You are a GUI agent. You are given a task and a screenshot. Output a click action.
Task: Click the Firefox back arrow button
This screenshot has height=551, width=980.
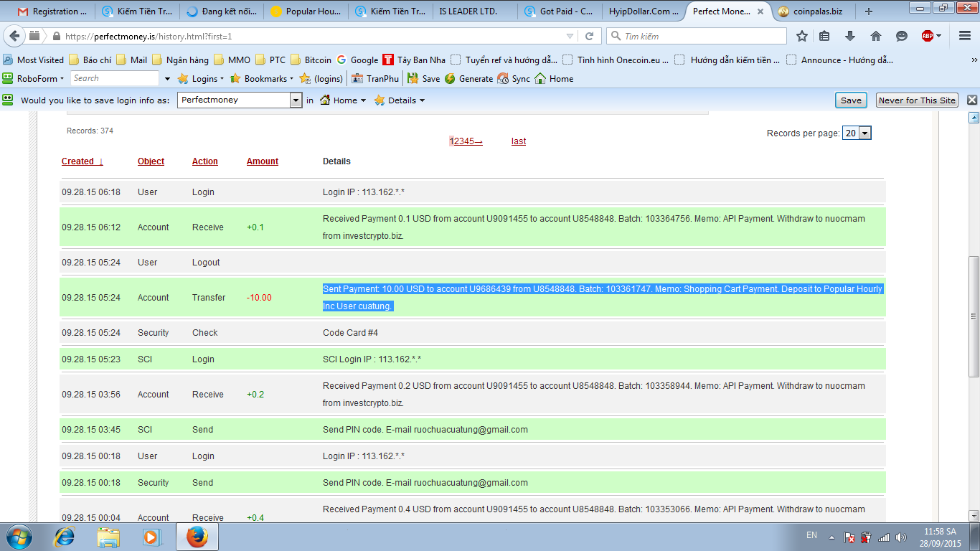tap(14, 36)
